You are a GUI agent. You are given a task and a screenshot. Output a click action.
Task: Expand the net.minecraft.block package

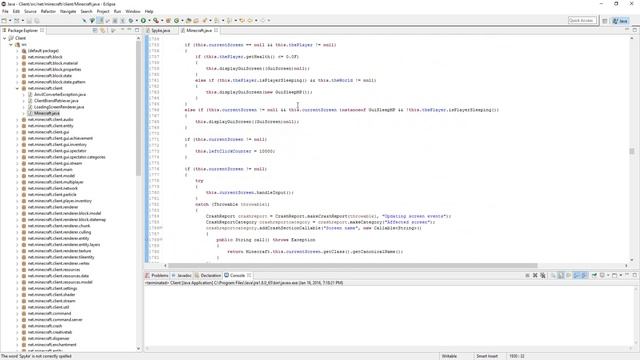tap(17, 57)
